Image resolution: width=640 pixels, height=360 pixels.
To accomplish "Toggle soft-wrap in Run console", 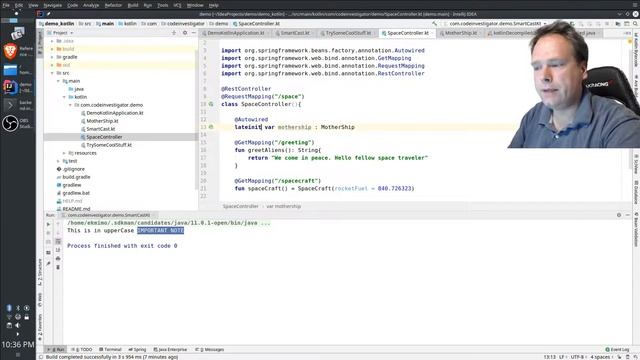I will (x=58, y=241).
